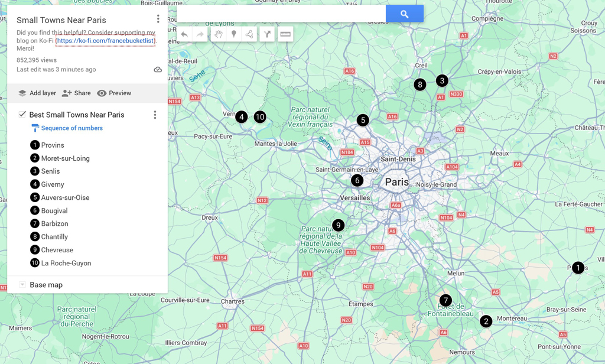Click the redo arrow in toolbar
Image resolution: width=605 pixels, height=364 pixels.
tap(200, 34)
